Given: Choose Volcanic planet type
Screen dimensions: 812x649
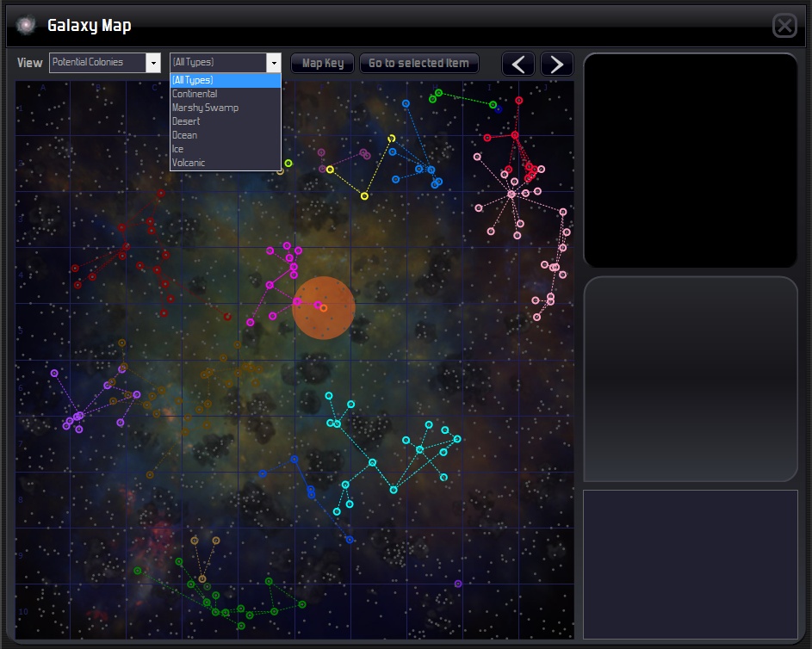Looking at the screenshot, I should pos(226,163).
